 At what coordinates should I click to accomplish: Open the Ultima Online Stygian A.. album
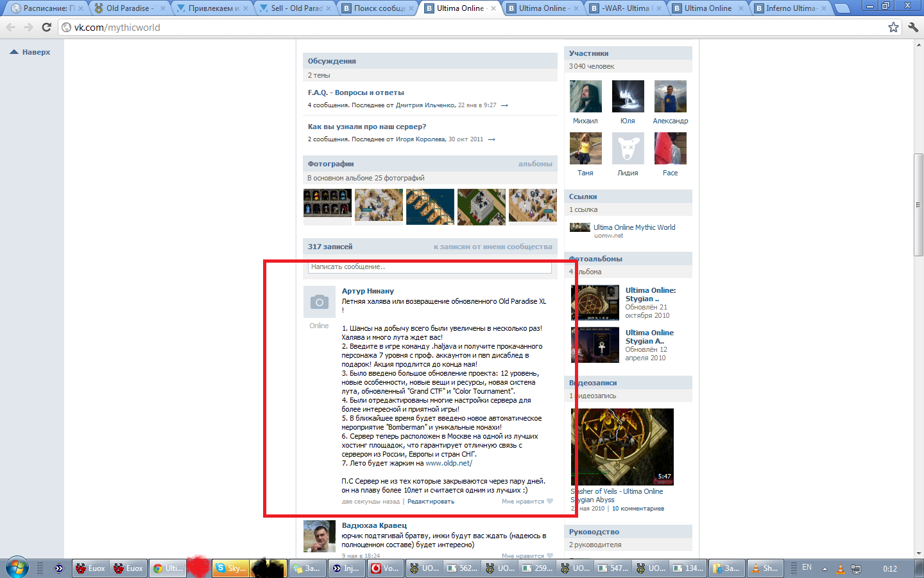coord(649,337)
